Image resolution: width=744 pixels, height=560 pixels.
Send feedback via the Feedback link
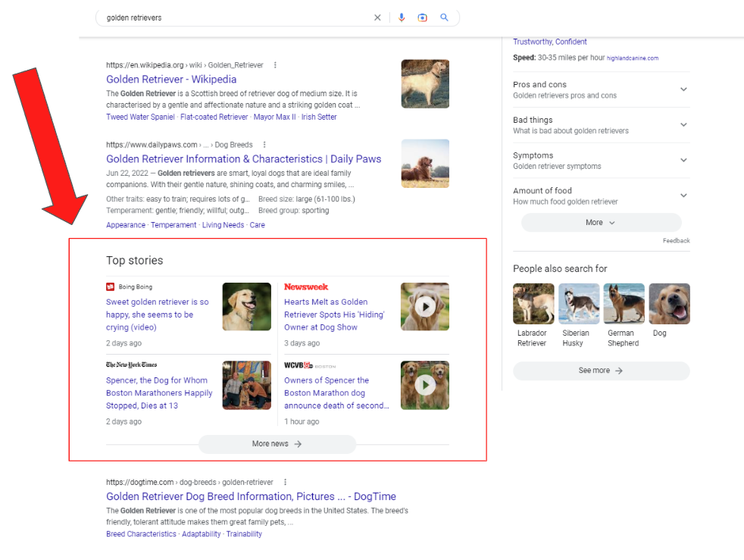point(676,241)
